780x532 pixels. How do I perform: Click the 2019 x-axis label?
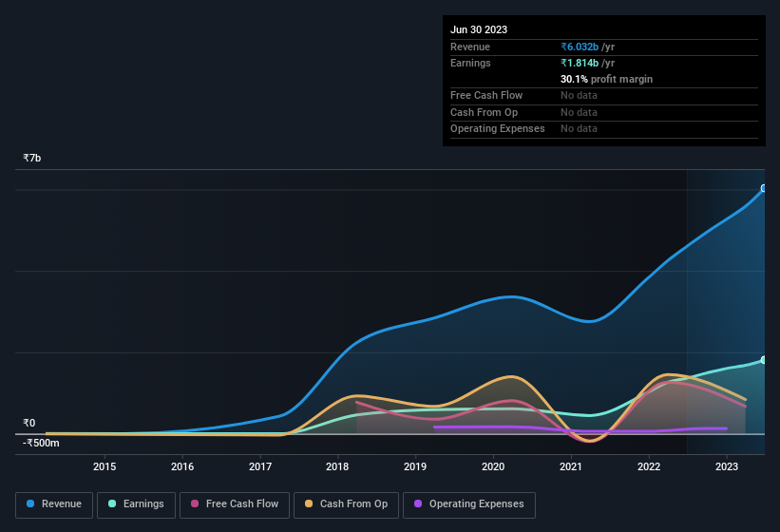click(415, 466)
